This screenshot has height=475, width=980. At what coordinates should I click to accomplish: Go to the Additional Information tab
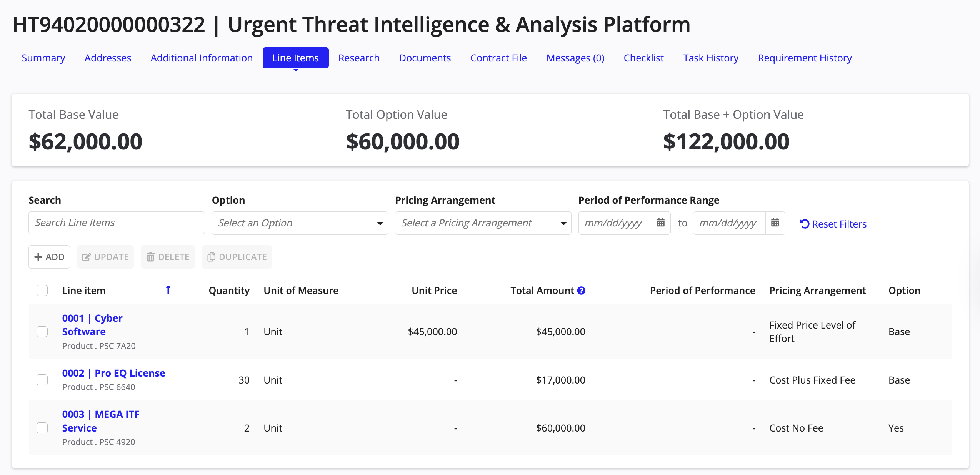click(x=202, y=58)
